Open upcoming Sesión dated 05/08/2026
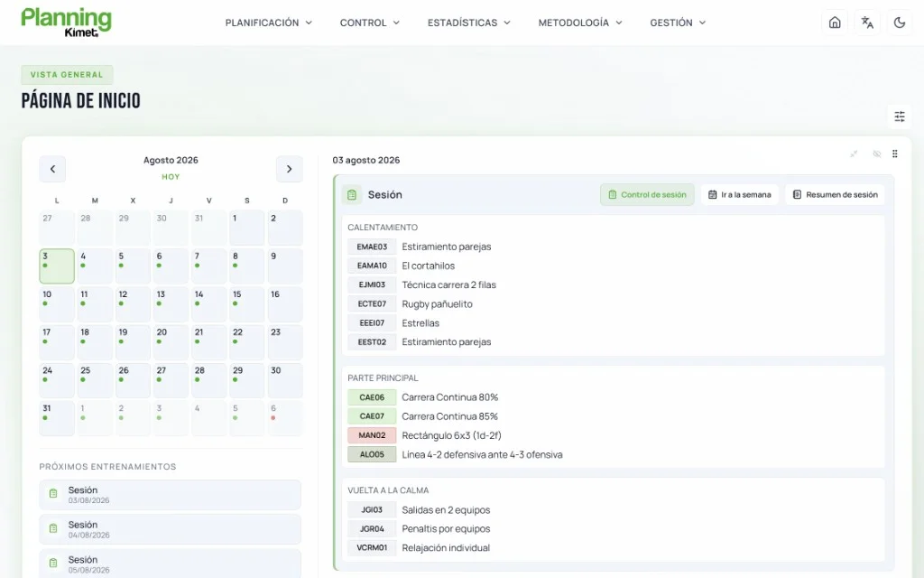The image size is (924, 578). point(170,564)
